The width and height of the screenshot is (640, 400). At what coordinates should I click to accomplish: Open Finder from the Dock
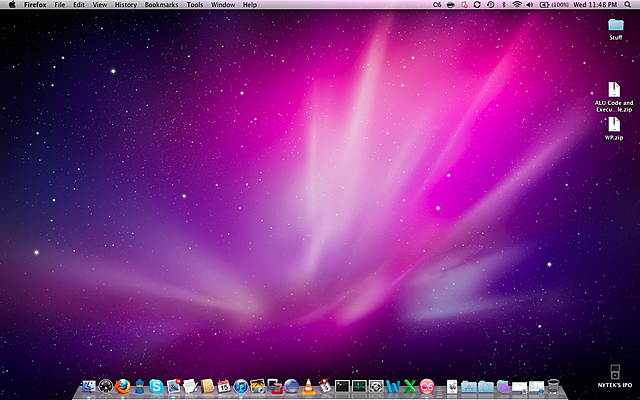pos(89,386)
